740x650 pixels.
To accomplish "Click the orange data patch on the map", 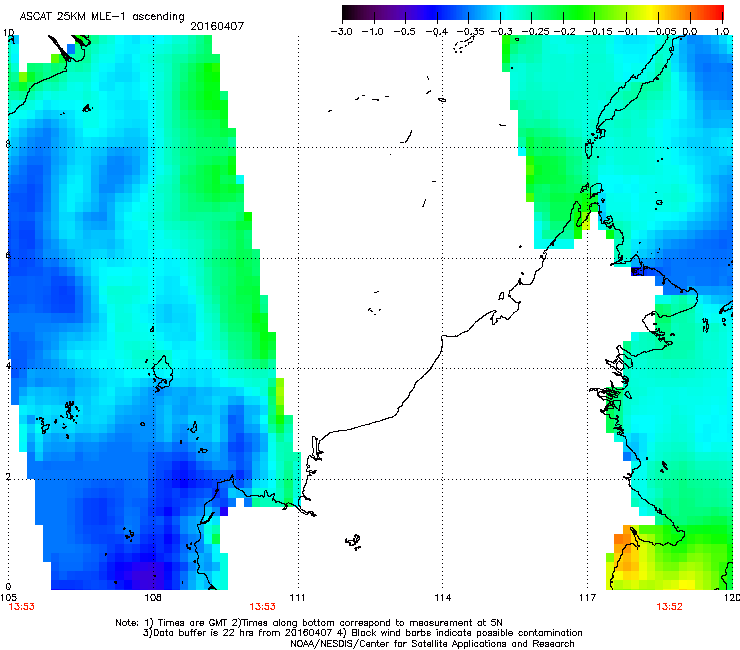I will [625, 552].
